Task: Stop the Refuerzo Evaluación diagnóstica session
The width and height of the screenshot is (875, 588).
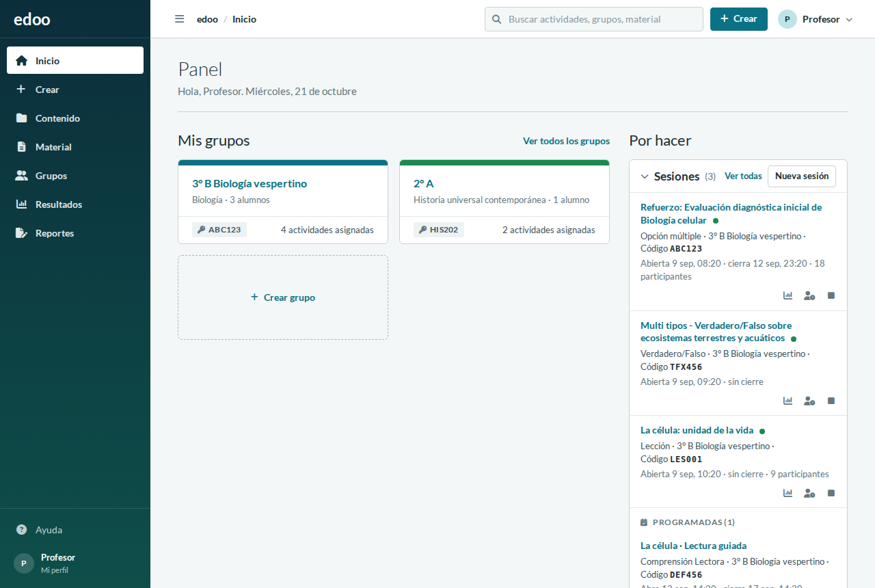Action: [x=831, y=295]
